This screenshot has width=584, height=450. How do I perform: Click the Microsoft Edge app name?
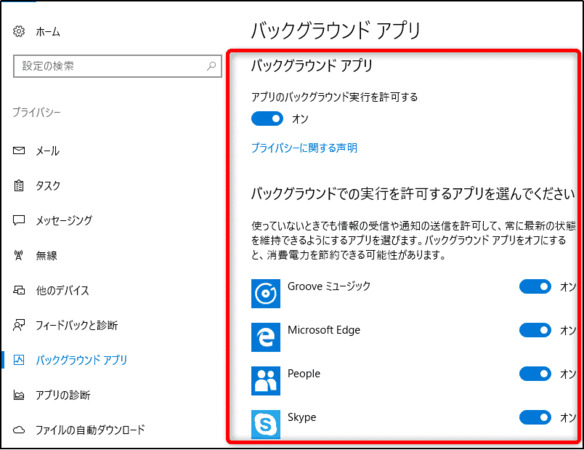[324, 330]
